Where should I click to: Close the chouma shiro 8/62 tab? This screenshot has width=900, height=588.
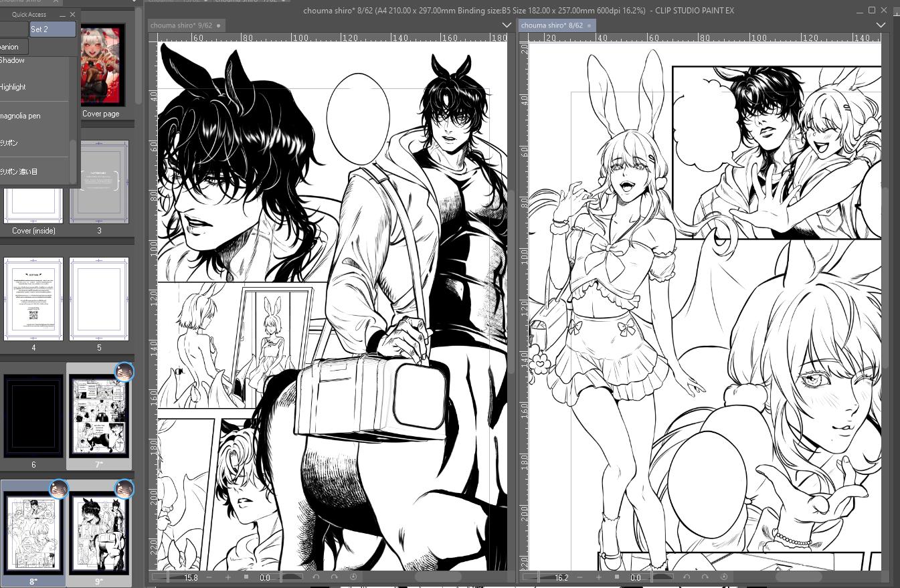(589, 25)
